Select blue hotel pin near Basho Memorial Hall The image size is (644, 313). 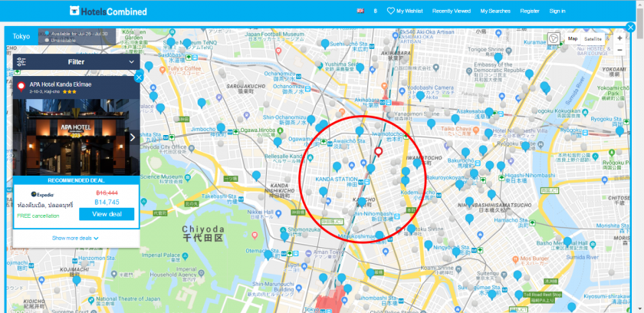[567, 242]
